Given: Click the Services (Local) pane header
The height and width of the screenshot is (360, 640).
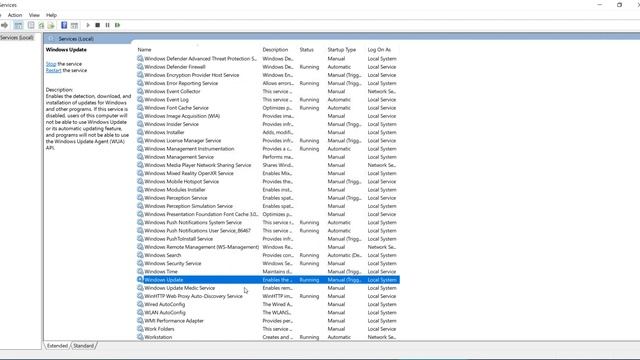Looking at the screenshot, I should (x=76, y=39).
